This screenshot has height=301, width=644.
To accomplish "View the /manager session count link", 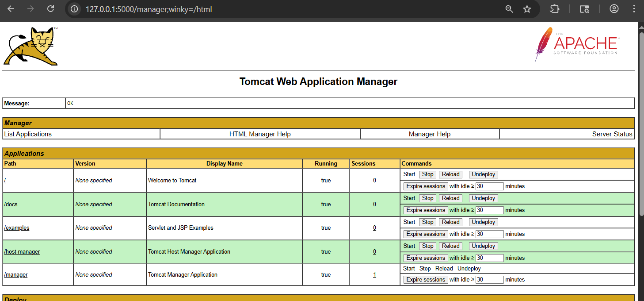I will click(374, 275).
